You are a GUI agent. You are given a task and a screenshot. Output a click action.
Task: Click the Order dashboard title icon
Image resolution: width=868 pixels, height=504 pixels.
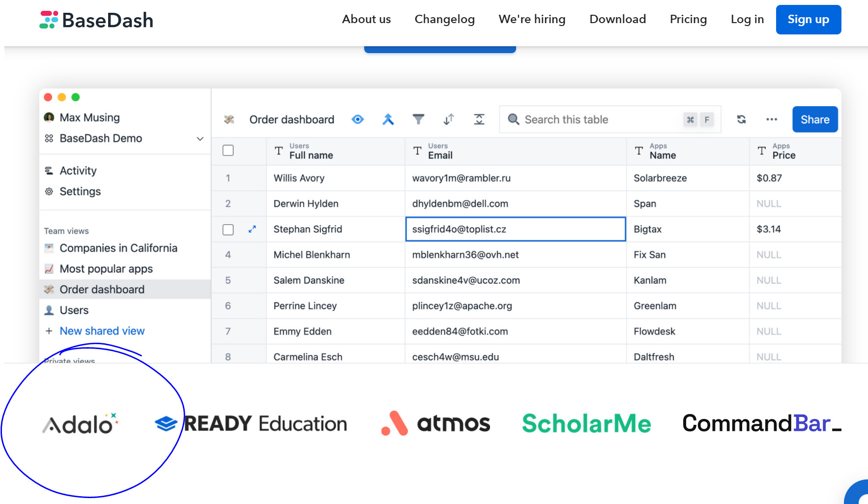click(229, 119)
